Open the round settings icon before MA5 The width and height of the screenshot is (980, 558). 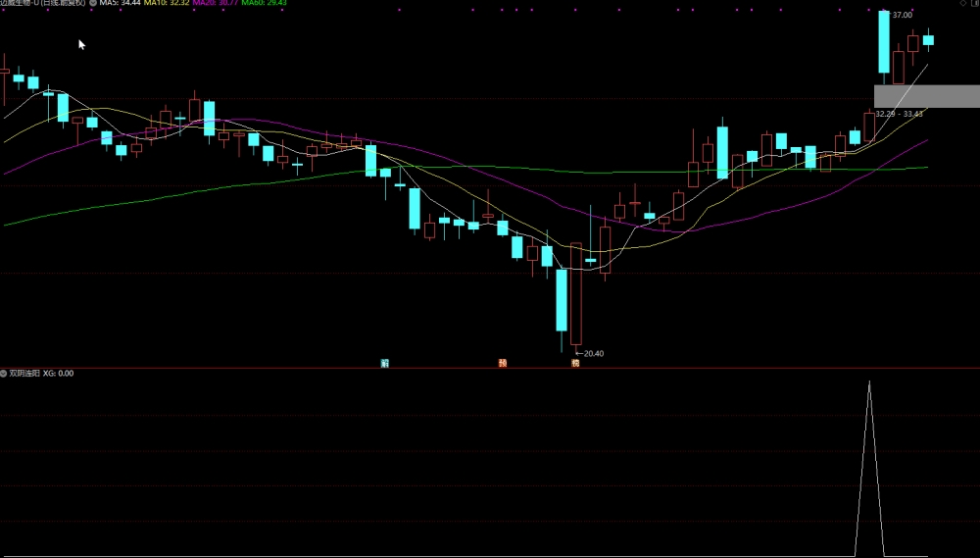click(x=93, y=3)
